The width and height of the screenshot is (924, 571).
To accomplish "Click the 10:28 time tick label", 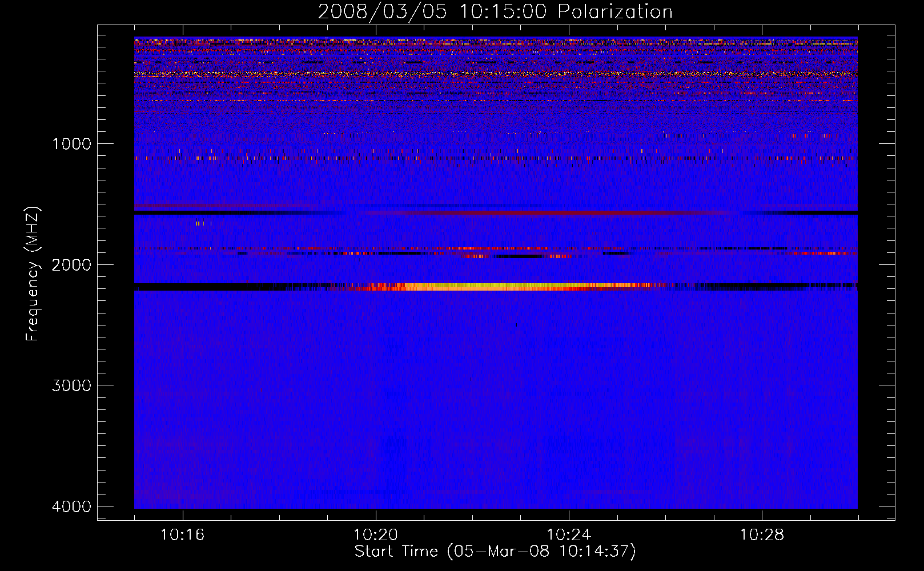I will 762,535.
